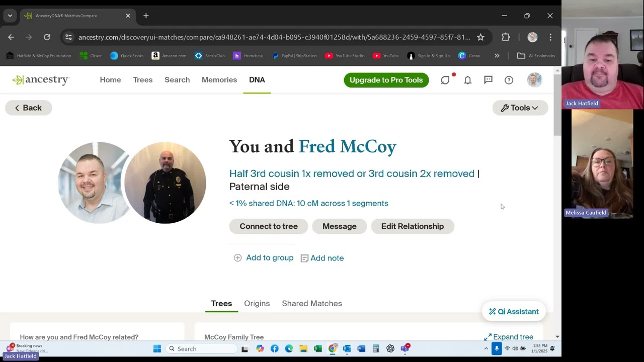Click Connect to tree
The height and width of the screenshot is (362, 644).
(x=269, y=226)
